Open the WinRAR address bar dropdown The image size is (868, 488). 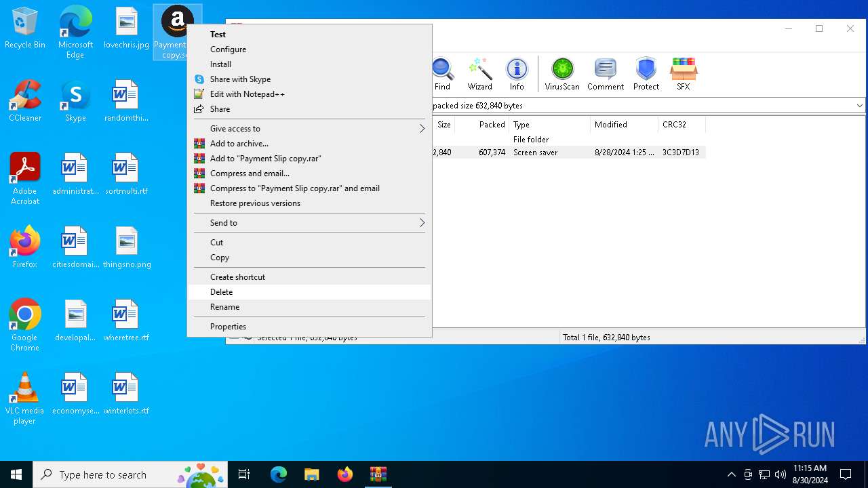click(859, 106)
